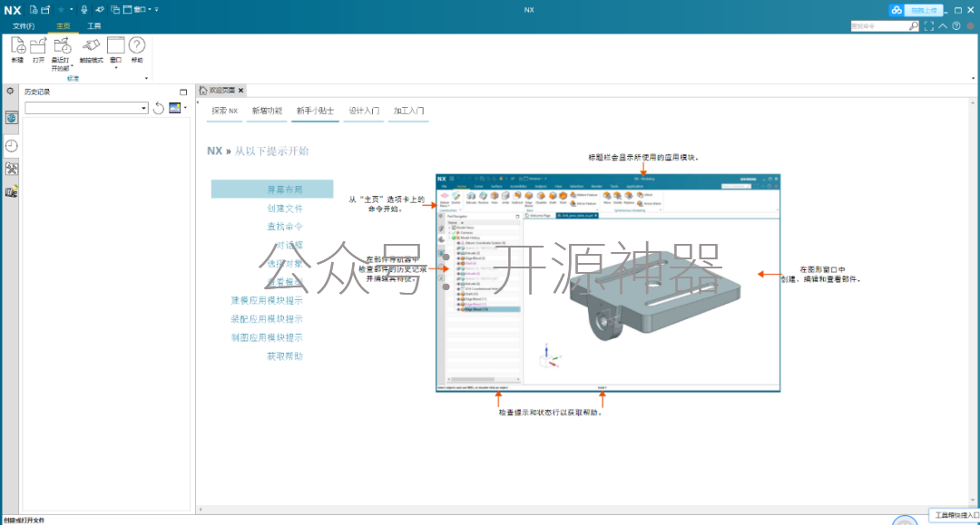Open the 装配应用模块提示 link
980x525 pixels.
(267, 319)
